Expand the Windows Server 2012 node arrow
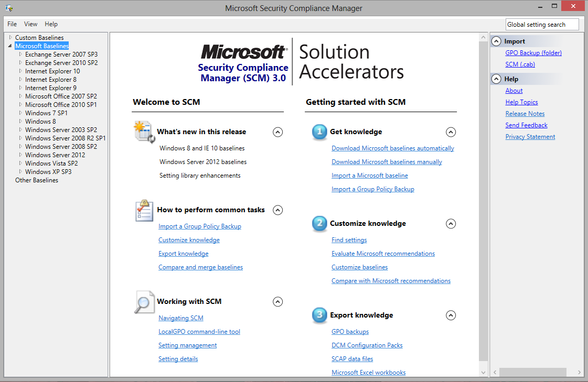The width and height of the screenshot is (588, 382). (20, 155)
